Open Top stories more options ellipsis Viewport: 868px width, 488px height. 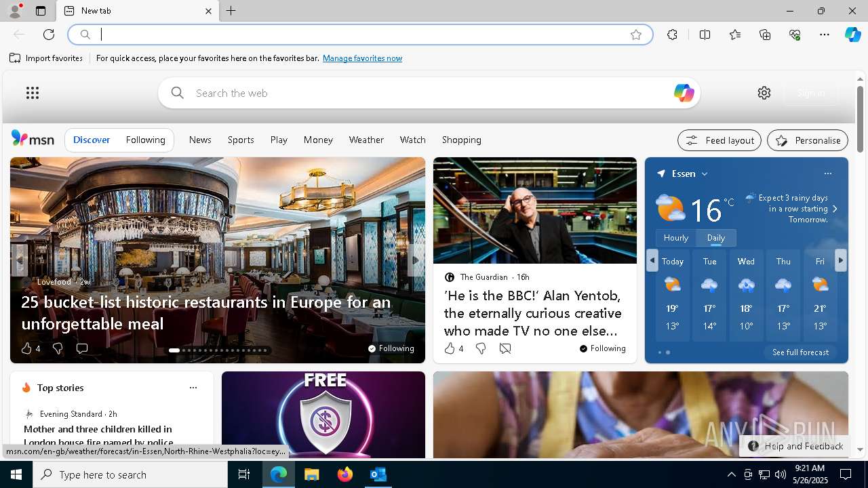point(193,388)
